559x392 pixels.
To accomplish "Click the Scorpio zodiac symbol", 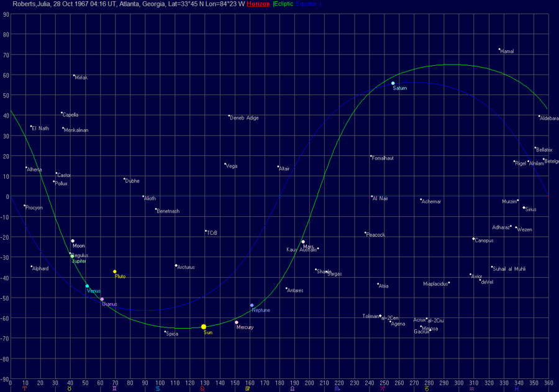I will (x=337, y=388).
